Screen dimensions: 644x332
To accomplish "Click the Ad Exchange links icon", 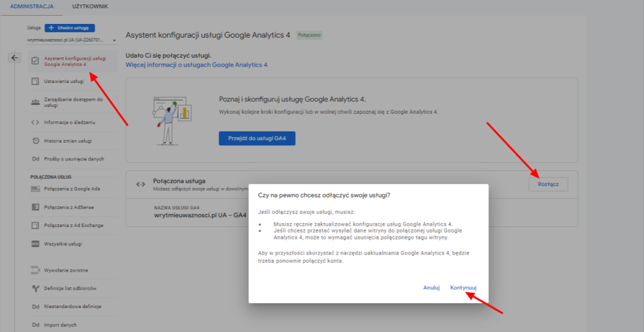I will (x=35, y=225).
